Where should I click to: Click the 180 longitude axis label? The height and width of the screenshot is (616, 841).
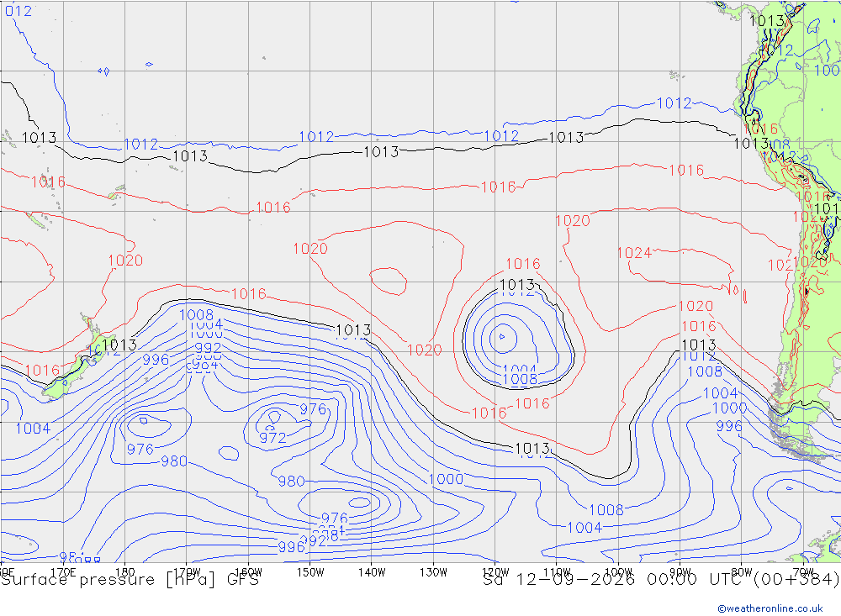tap(125, 572)
